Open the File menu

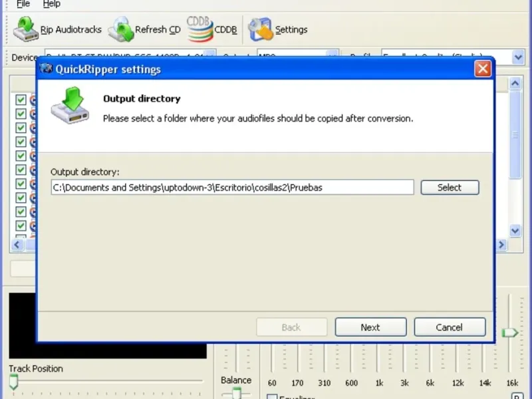point(23,4)
